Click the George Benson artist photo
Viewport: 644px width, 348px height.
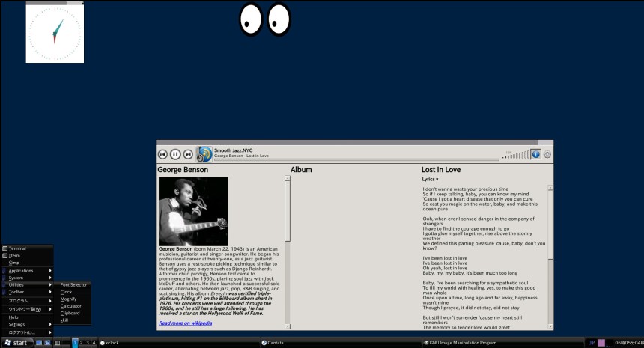[x=193, y=211]
